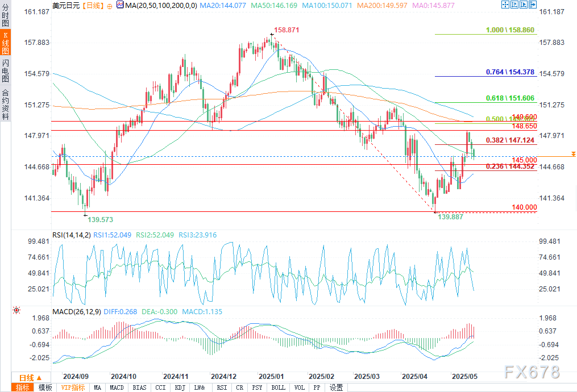This screenshot has width=577, height=392.
Task: Click the 【日线】 label in chart title
Action: [x=92, y=6]
